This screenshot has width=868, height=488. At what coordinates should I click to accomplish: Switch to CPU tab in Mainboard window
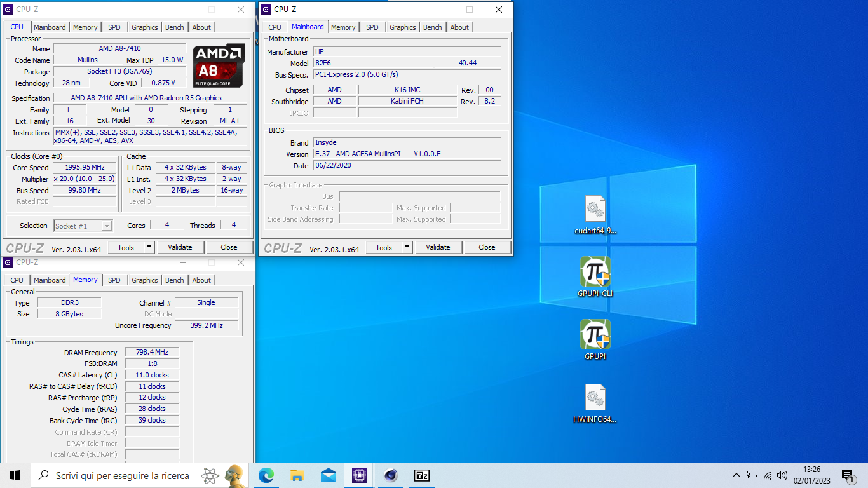point(275,27)
